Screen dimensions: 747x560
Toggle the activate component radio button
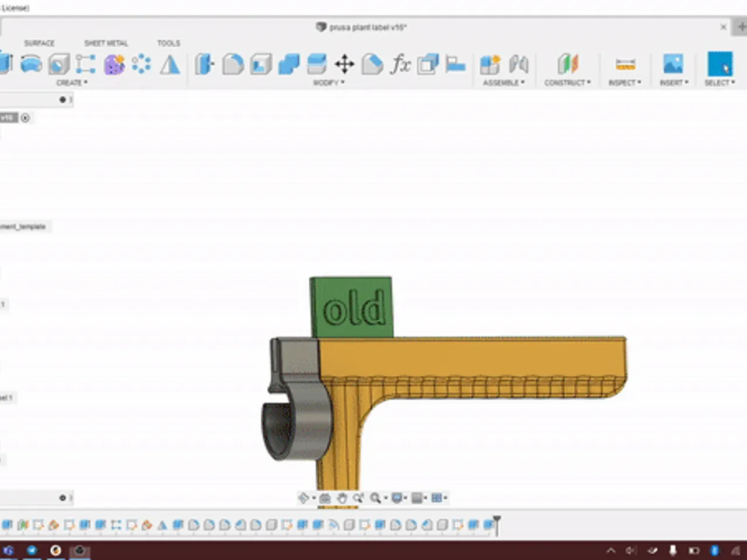pyautogui.click(x=25, y=118)
